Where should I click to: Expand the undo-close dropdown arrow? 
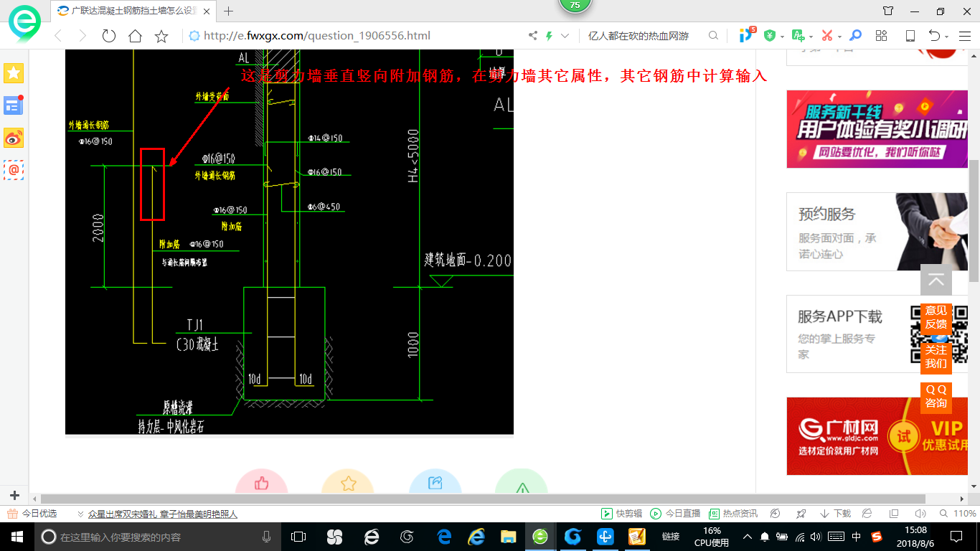click(x=947, y=37)
